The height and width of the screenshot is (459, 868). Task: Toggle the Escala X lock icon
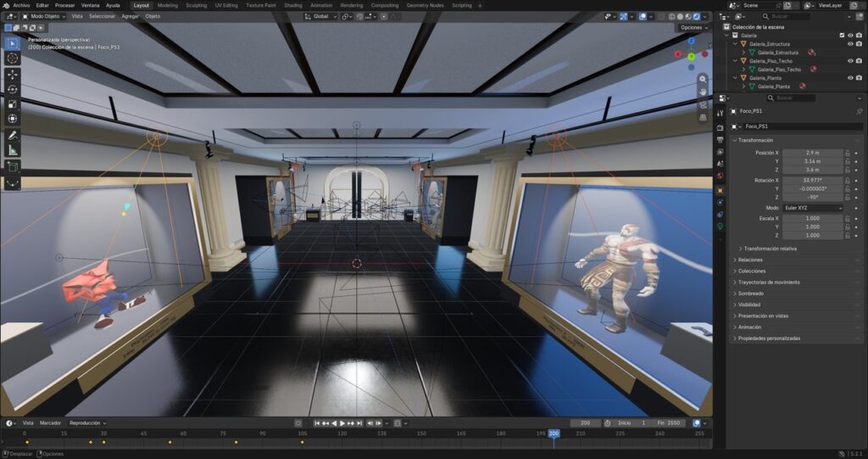(848, 218)
